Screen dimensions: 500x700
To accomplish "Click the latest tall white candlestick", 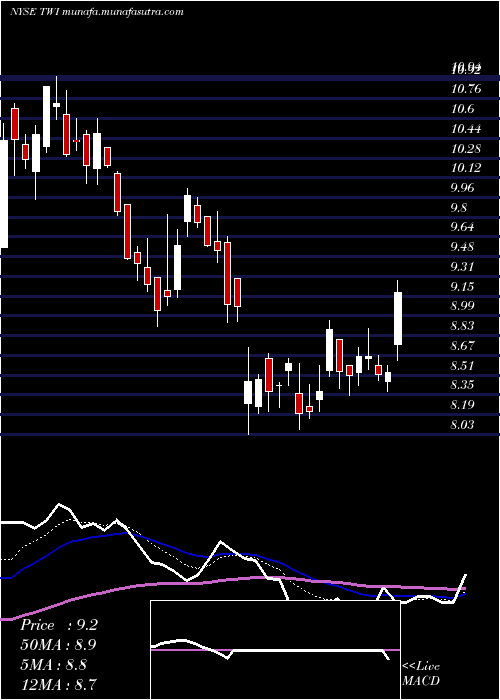I will coord(397,318).
